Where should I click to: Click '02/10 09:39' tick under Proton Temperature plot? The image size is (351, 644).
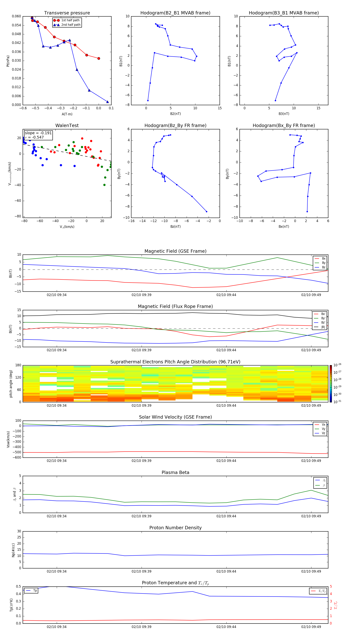[x=141, y=627]
